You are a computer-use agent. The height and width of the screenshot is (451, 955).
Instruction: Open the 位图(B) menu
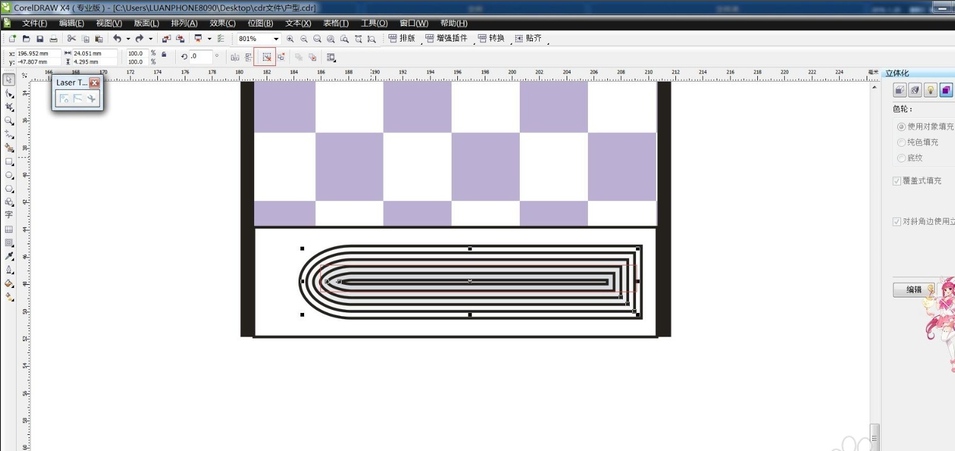pyautogui.click(x=260, y=23)
